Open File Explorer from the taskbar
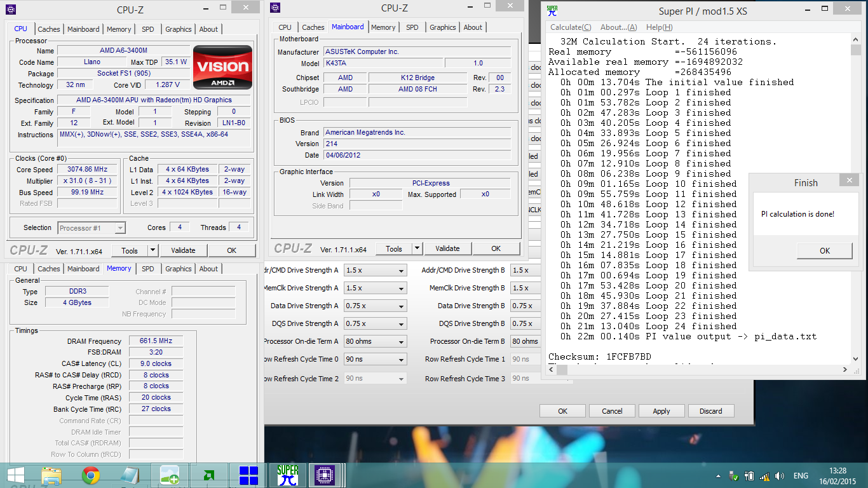868x488 pixels. pos(51,475)
